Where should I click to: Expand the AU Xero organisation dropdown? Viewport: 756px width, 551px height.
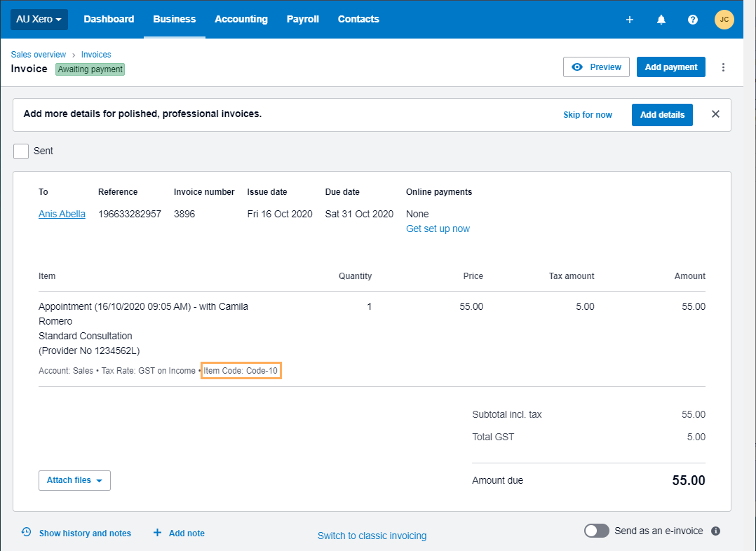39,20
